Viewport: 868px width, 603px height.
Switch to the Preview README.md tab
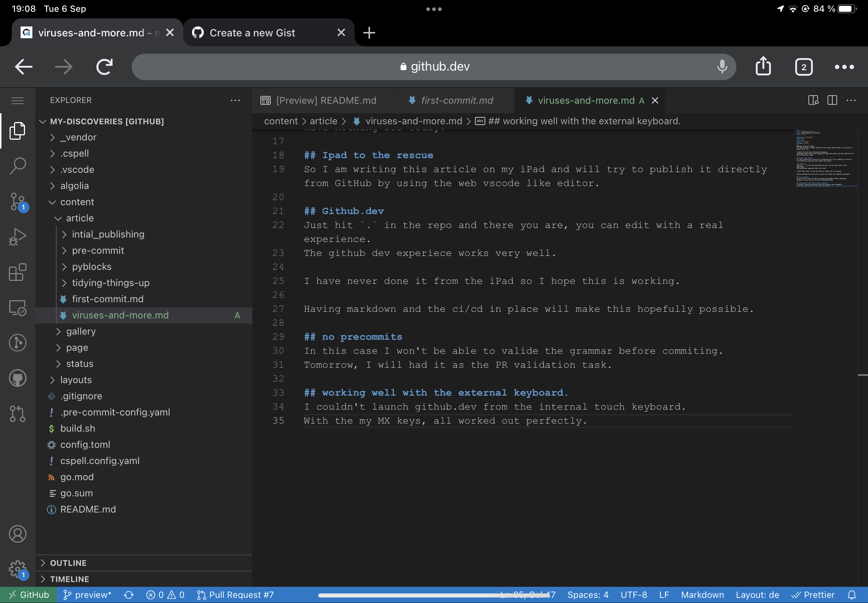(326, 100)
